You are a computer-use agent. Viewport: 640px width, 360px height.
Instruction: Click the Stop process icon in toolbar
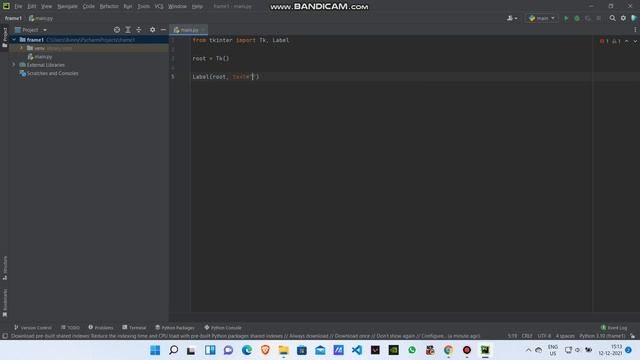598,18
